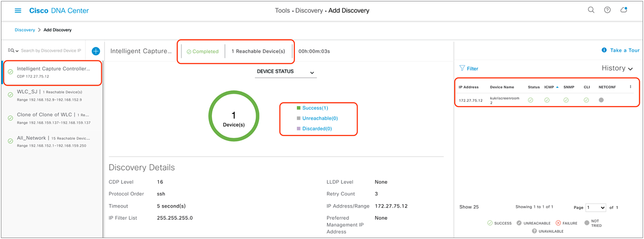
Task: Click the IP Filter List value 255.255.255.0
Action: [x=175, y=218]
